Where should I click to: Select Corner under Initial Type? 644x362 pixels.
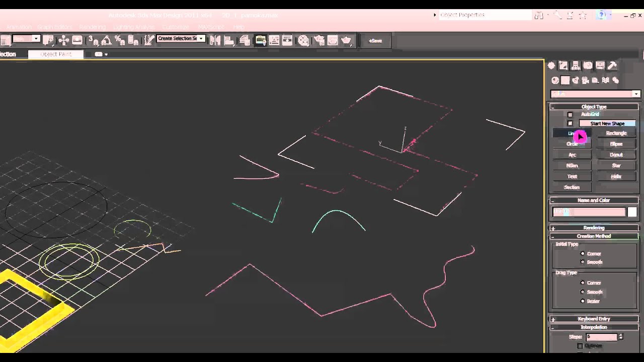pyautogui.click(x=583, y=253)
